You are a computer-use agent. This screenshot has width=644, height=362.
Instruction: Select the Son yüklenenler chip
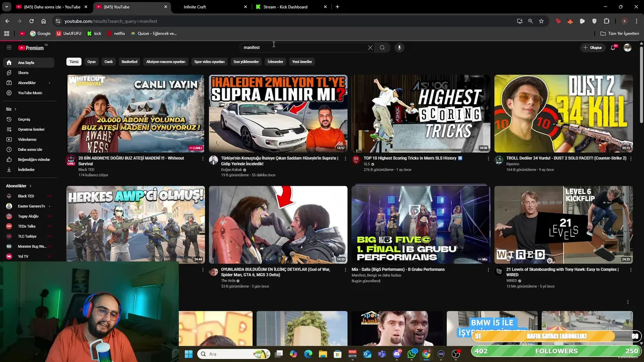tap(246, 62)
